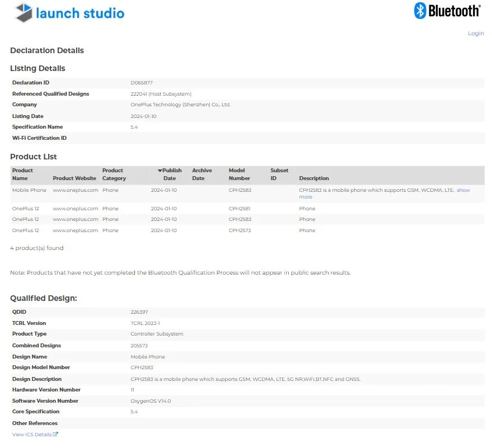Click the Description column header
Viewport: 492px width, 448px height.
pos(313,178)
